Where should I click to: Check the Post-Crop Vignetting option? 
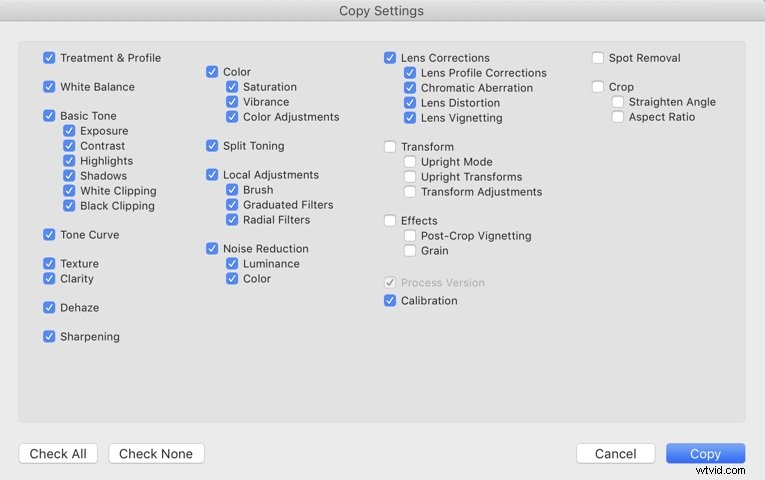click(410, 236)
